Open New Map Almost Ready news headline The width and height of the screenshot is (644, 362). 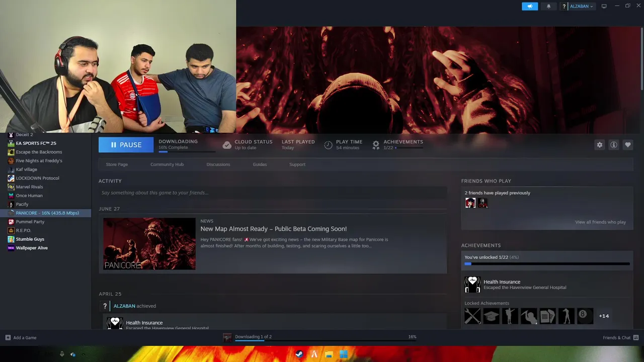tap(274, 229)
